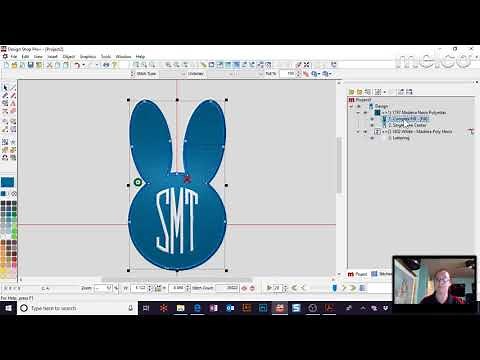Toggle visibility eye for navy polyester color block
Viewport: 480px width, 360px height.
pos(365,113)
